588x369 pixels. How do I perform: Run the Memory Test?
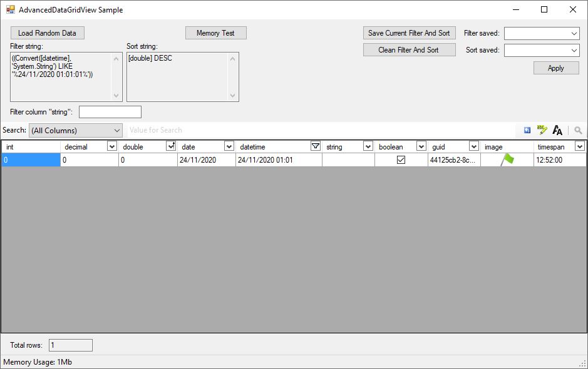pos(215,33)
